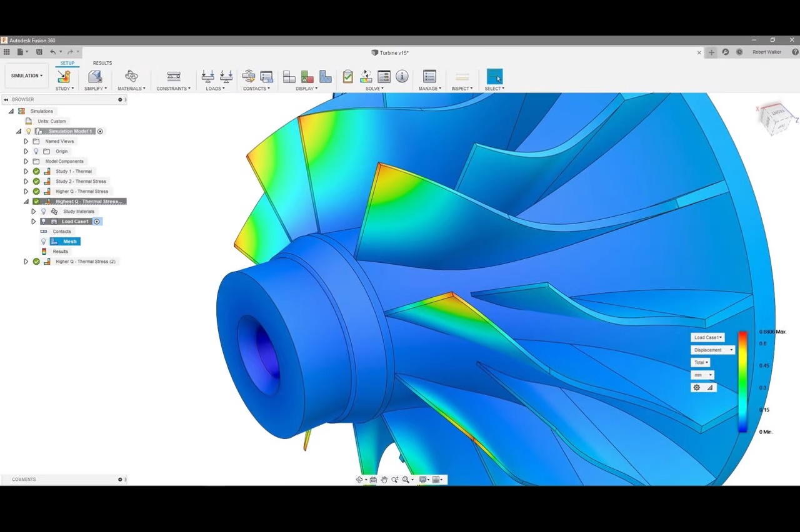Toggle Mesh visibility lightbulb

pos(44,242)
